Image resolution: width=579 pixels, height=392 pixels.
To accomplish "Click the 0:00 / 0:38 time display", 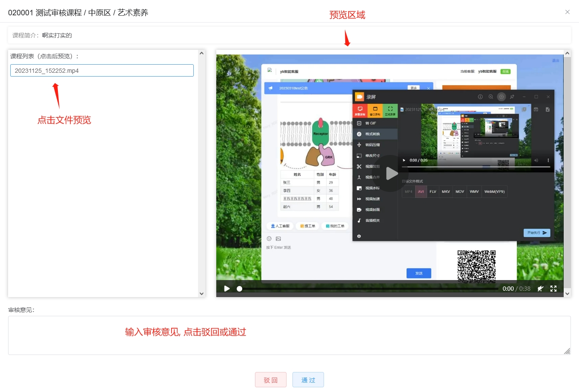I will click(516, 289).
